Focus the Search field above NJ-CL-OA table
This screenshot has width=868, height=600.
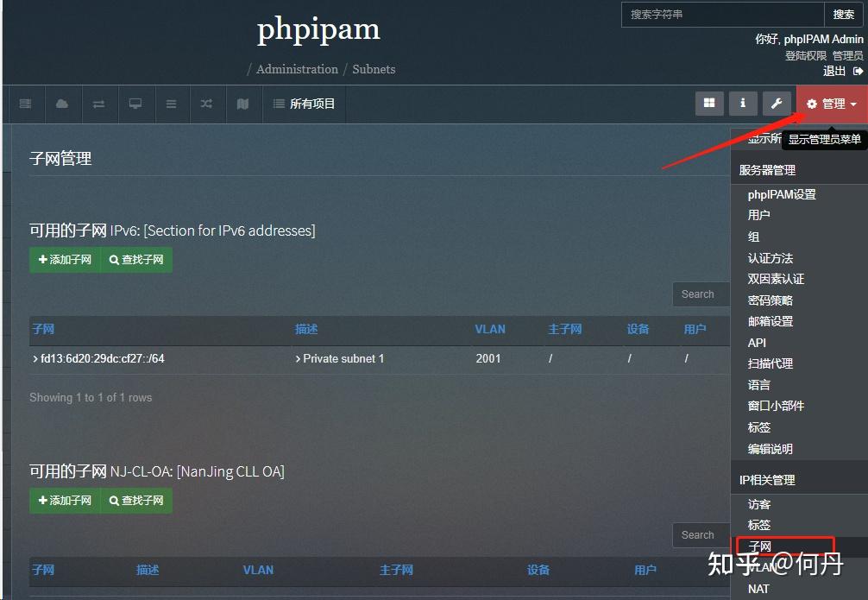pos(701,535)
